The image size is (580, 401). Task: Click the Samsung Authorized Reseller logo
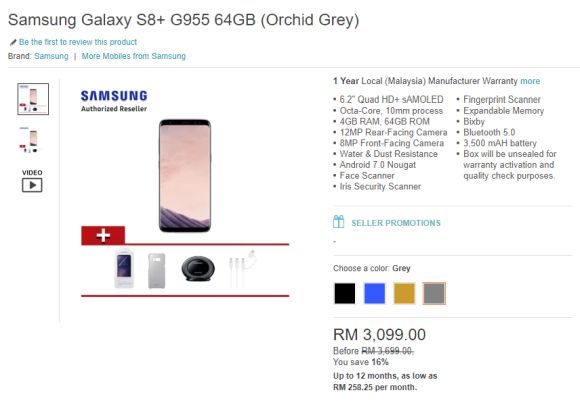coord(114,101)
